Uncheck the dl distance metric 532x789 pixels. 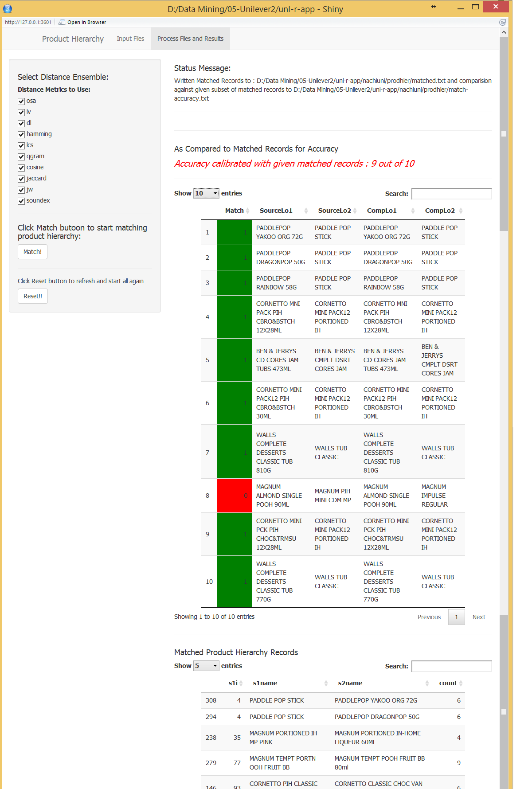(21, 124)
